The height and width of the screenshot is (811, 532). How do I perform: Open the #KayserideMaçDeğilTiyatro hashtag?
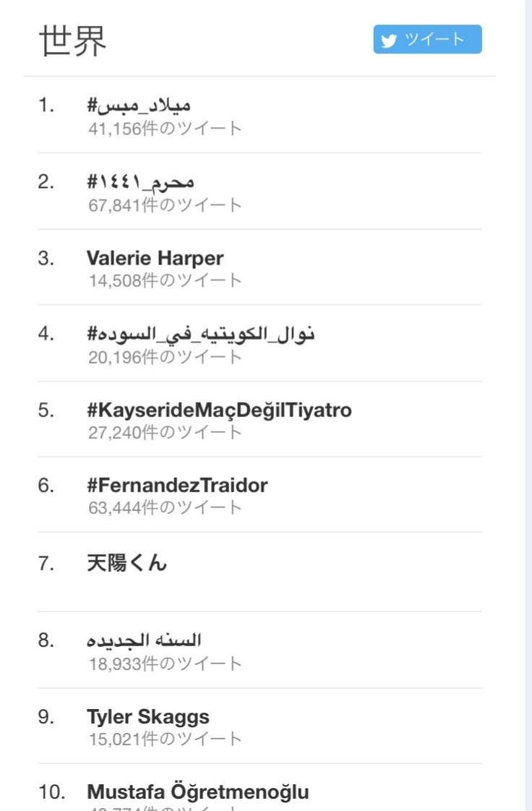pos(219,410)
